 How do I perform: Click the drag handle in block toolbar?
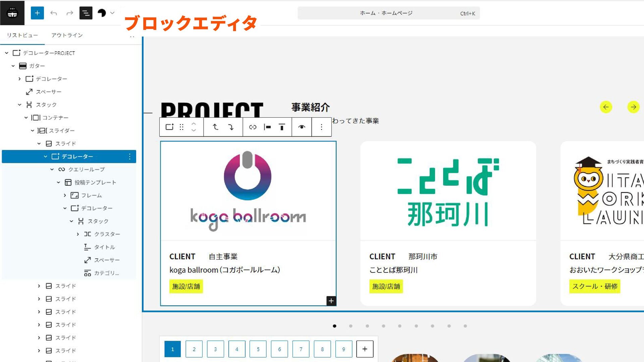[x=181, y=127]
